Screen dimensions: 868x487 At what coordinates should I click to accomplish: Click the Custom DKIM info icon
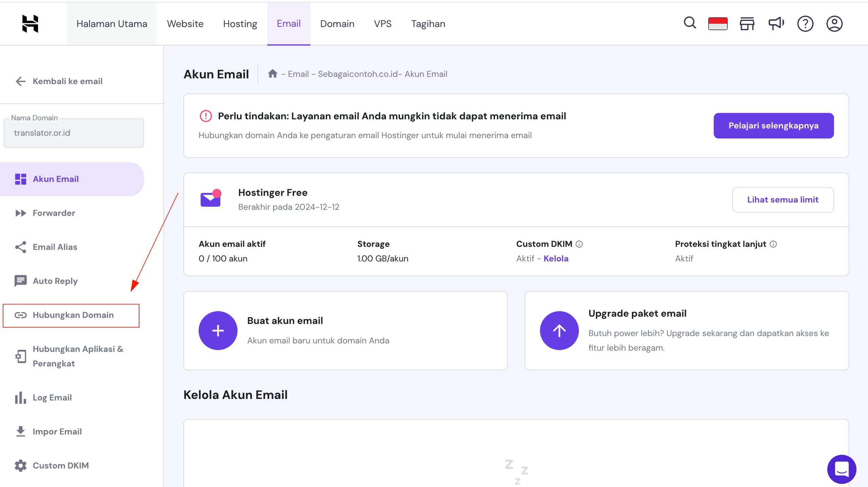(579, 244)
